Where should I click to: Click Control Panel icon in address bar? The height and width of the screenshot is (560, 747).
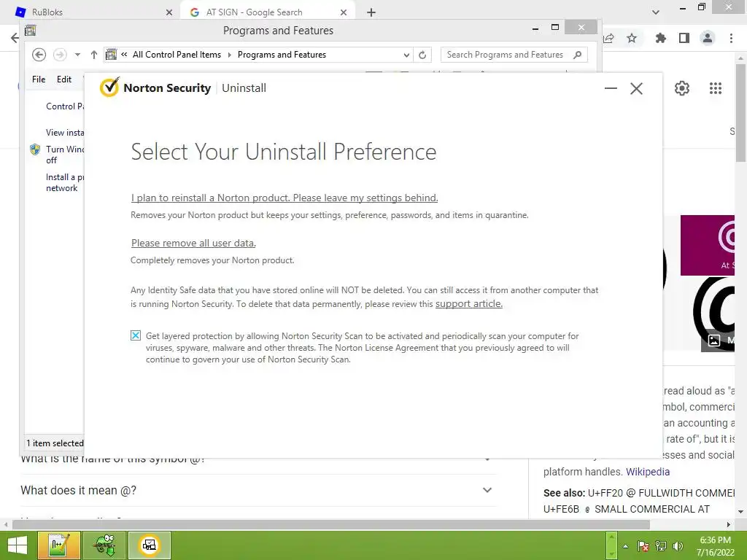pos(111,55)
